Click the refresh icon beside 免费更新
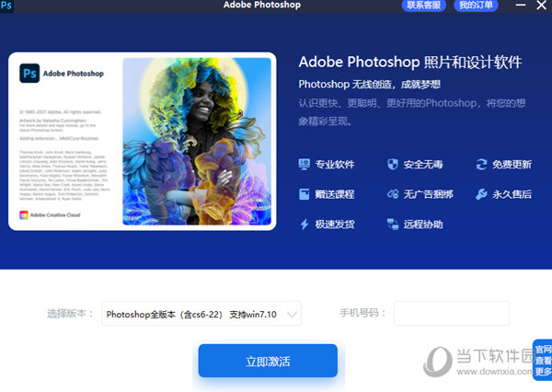Image resolution: width=552 pixels, height=392 pixels. (481, 164)
